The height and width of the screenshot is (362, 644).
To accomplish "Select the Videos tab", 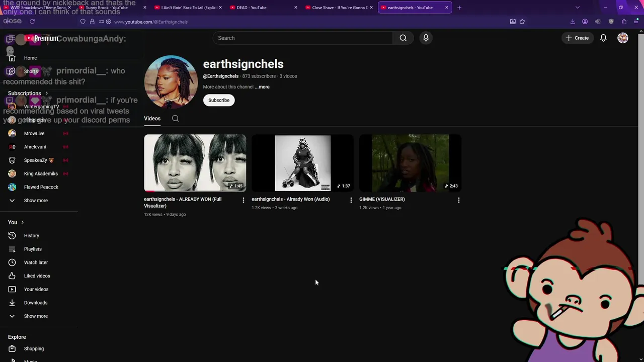I will pos(152,119).
